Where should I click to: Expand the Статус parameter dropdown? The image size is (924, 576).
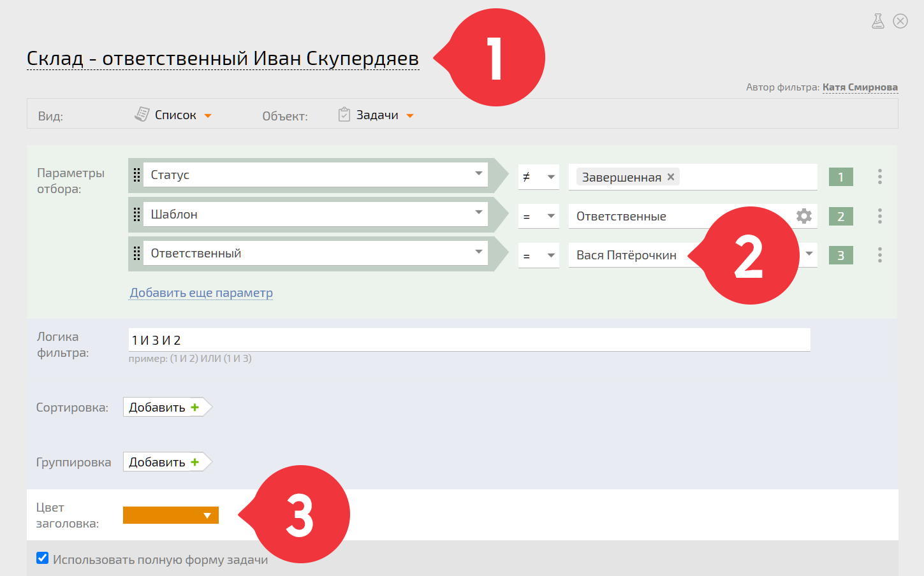478,174
